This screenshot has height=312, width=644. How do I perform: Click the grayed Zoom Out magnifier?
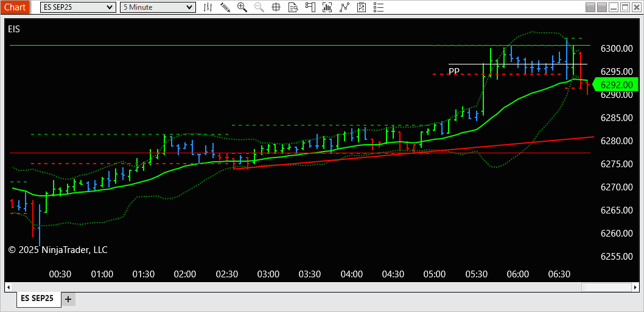259,7
